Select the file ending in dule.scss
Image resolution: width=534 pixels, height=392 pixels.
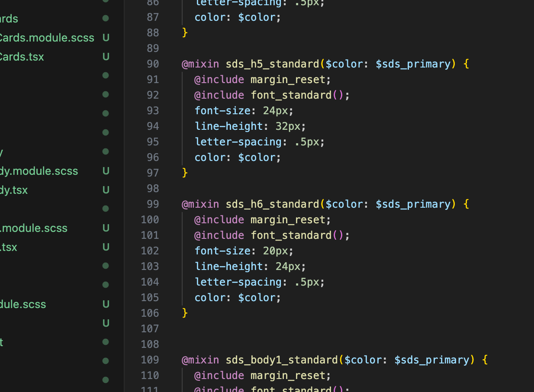(23, 305)
